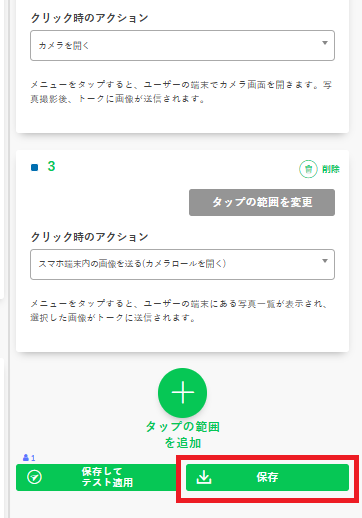Click the green plus circle icon
The height and width of the screenshot is (518, 362).
pyautogui.click(x=182, y=393)
